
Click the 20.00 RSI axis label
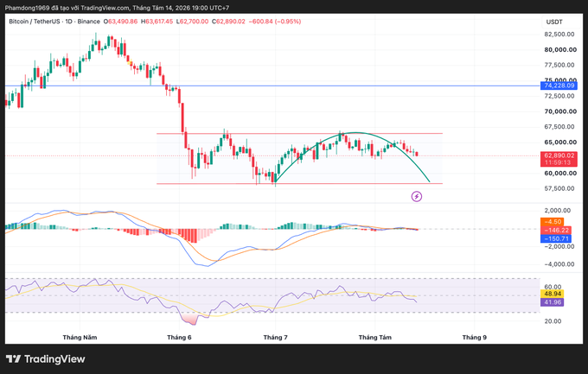pyautogui.click(x=553, y=321)
